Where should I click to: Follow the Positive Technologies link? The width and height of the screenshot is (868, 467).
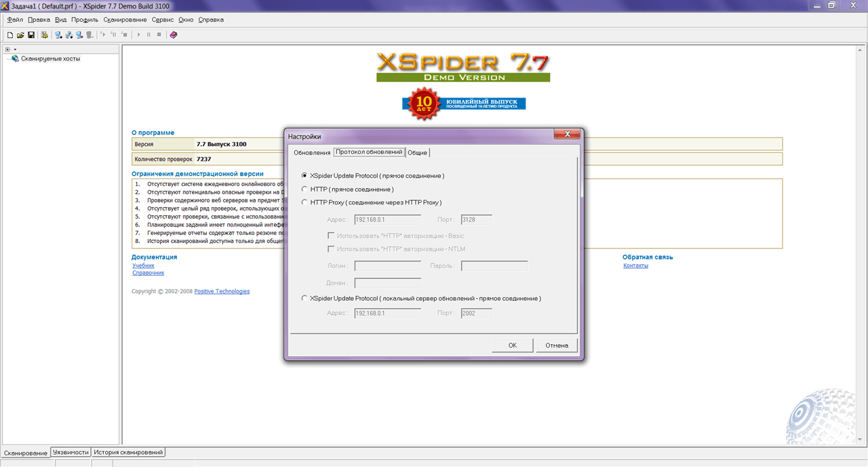[222, 291]
